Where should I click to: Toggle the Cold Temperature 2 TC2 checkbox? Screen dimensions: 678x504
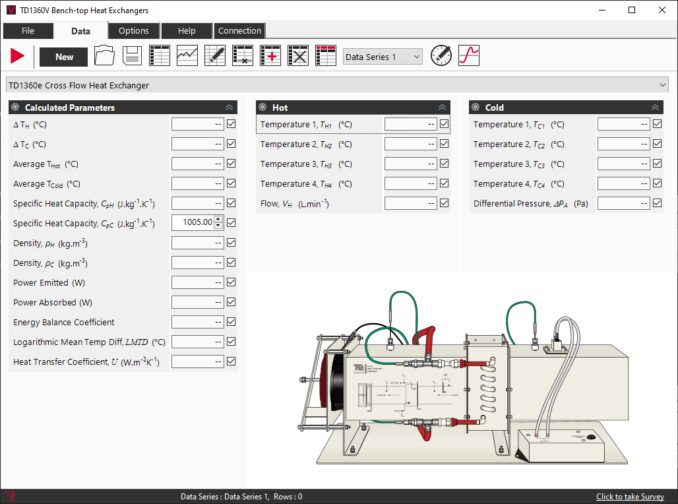[657, 144]
